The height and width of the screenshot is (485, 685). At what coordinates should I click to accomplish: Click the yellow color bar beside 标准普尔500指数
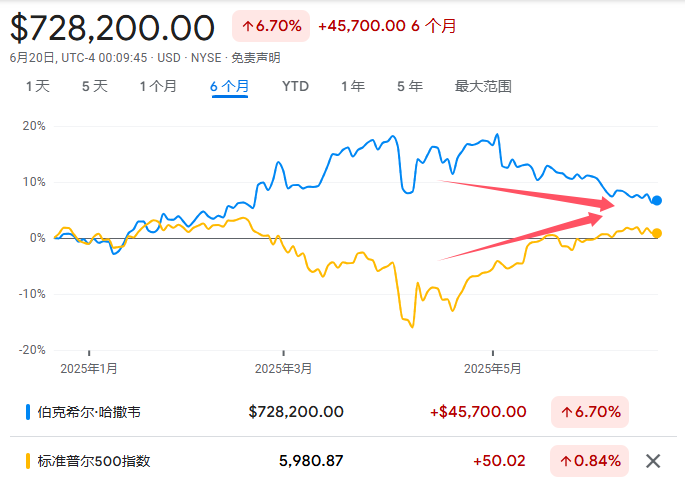tap(26, 461)
